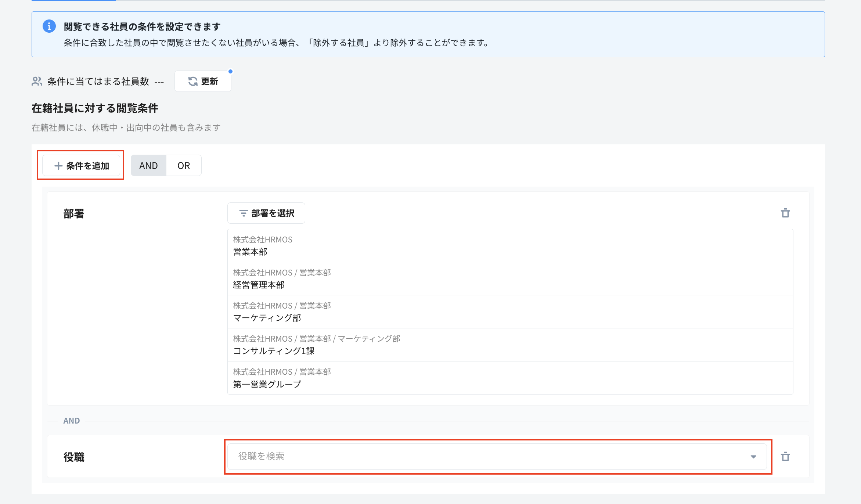This screenshot has width=861, height=504.
Task: Click the trash icon for 役職 condition
Action: (785, 457)
